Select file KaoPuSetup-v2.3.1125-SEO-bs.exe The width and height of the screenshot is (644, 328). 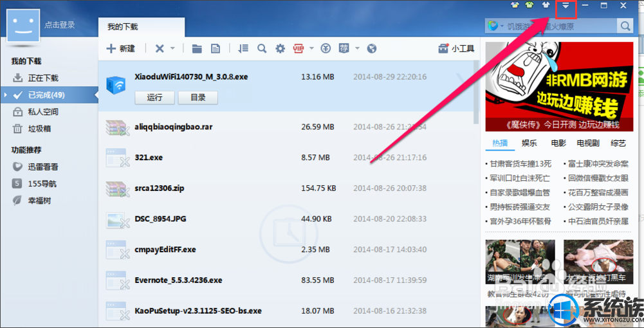(198, 311)
